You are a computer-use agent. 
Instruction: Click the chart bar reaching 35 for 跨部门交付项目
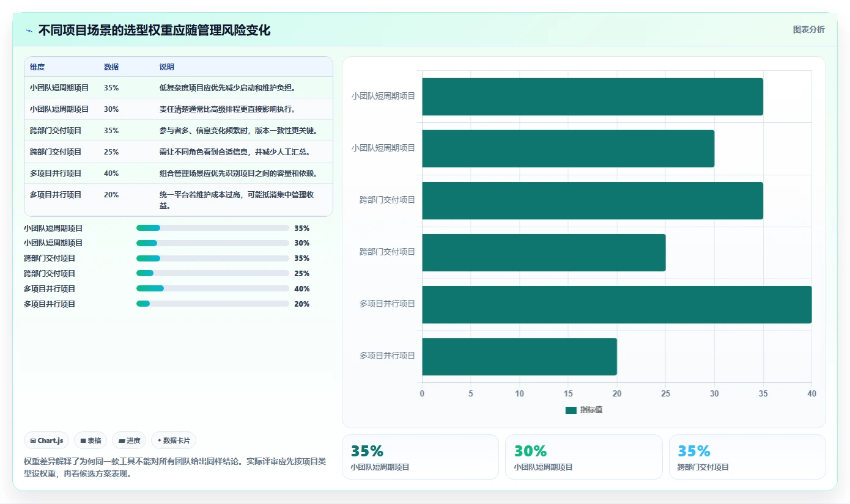point(593,200)
